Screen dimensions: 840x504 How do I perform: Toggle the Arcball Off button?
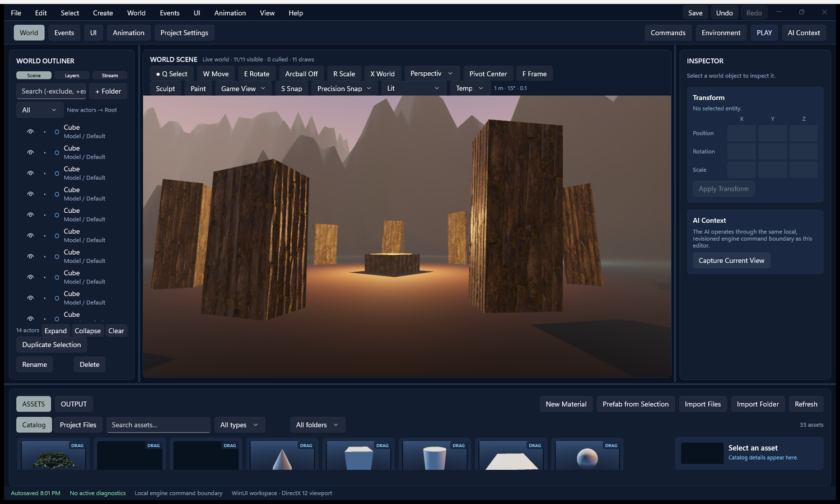click(301, 74)
